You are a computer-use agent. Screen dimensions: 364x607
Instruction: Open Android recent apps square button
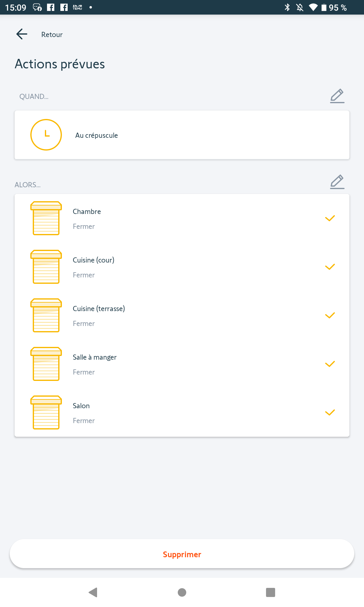[270, 592]
